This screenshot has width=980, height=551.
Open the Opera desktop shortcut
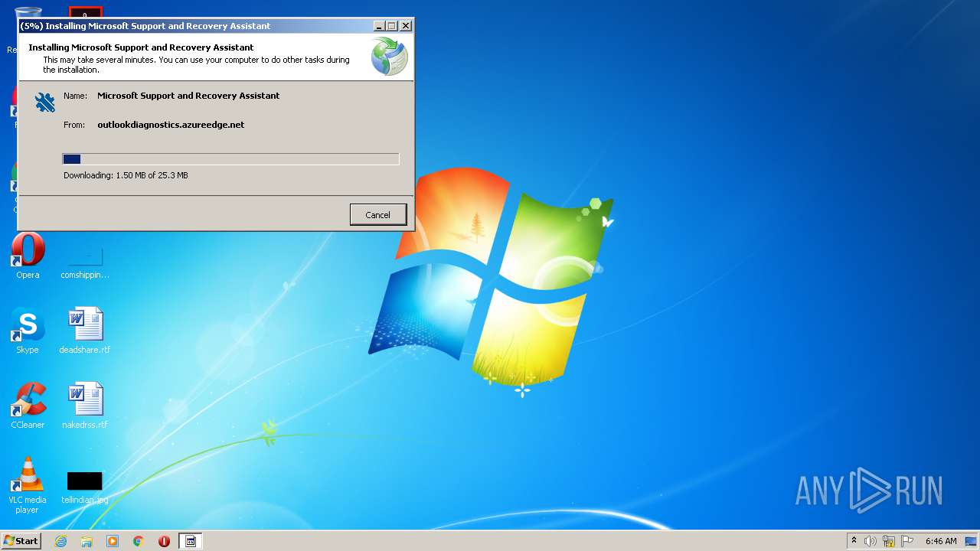(28, 256)
